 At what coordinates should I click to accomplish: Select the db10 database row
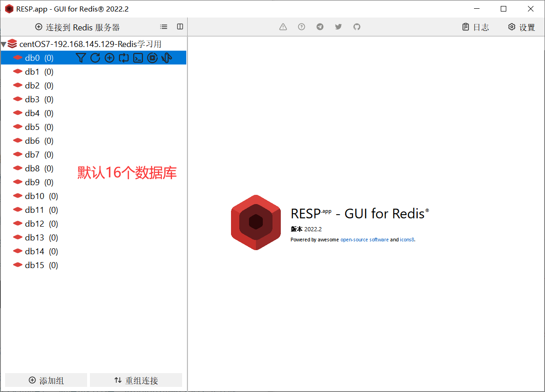94,196
